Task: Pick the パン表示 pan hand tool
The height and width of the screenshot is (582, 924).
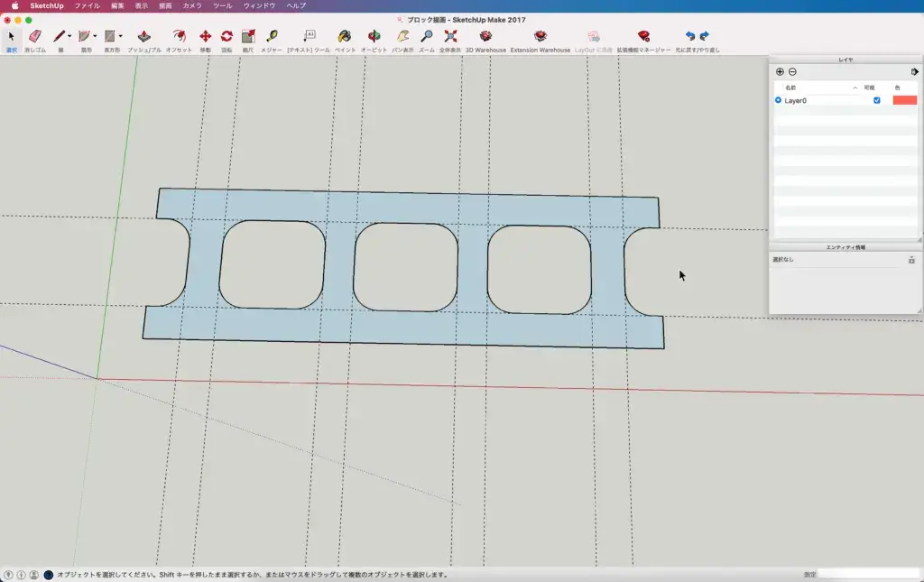Action: point(403,36)
